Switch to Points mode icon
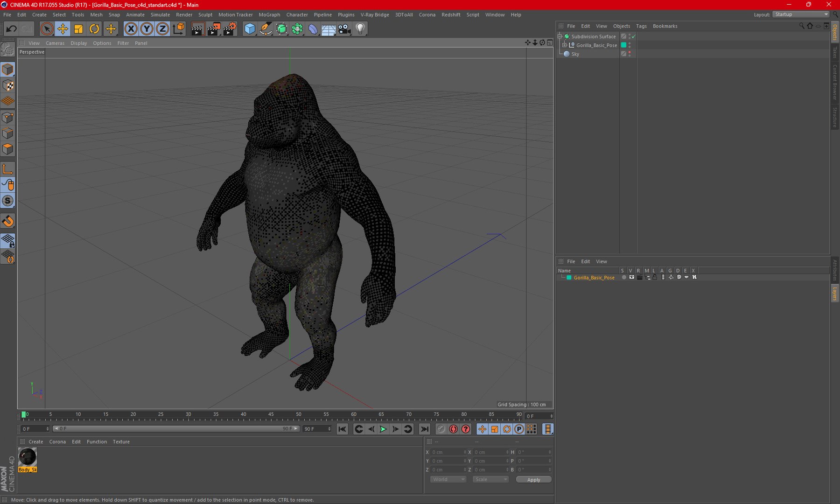 (8, 117)
